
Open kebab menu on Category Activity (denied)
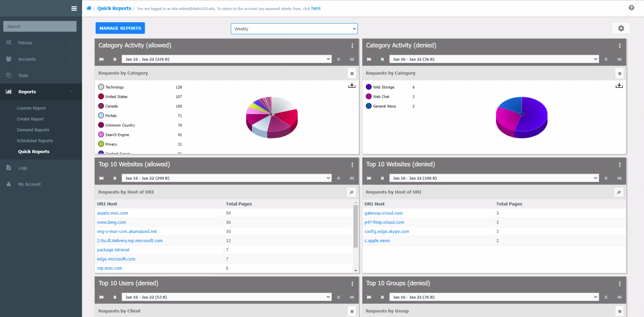click(x=620, y=46)
